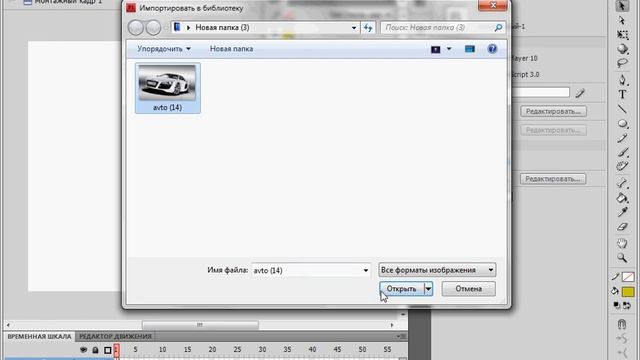640x360 pixels.
Task: Select the Deco tool
Action: [622, 167]
